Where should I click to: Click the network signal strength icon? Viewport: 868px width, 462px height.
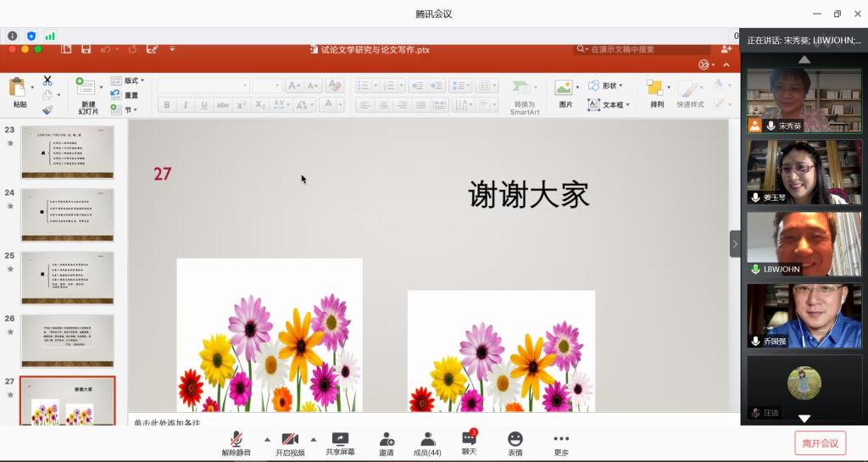point(50,36)
